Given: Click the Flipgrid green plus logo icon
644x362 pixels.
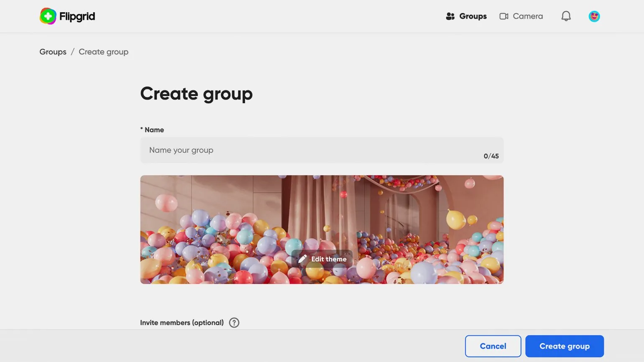Looking at the screenshot, I should pos(48,16).
